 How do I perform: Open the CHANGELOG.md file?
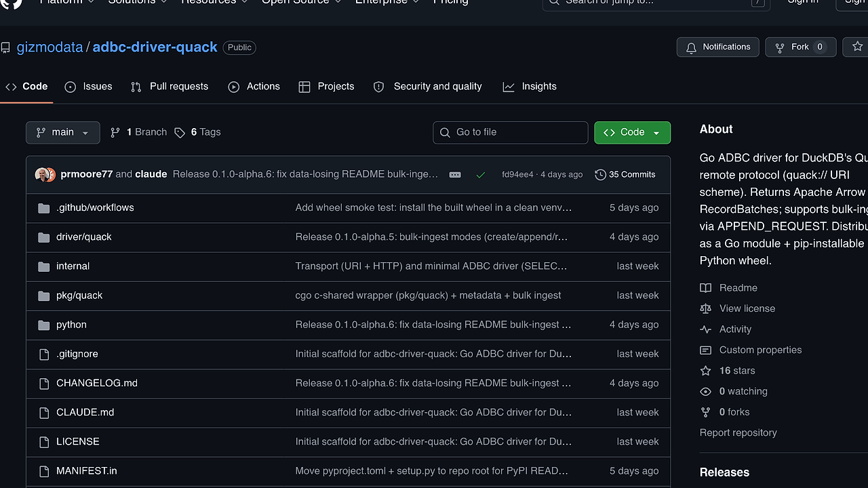point(97,382)
